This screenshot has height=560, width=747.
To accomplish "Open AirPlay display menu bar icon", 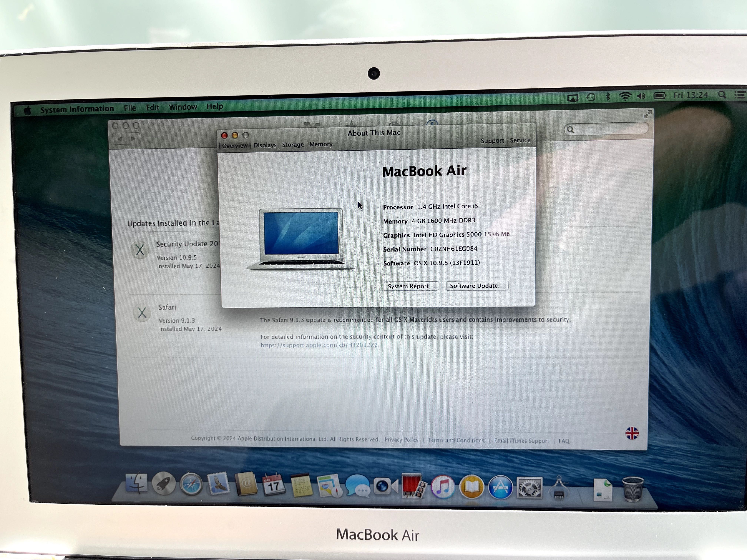I will click(x=573, y=98).
